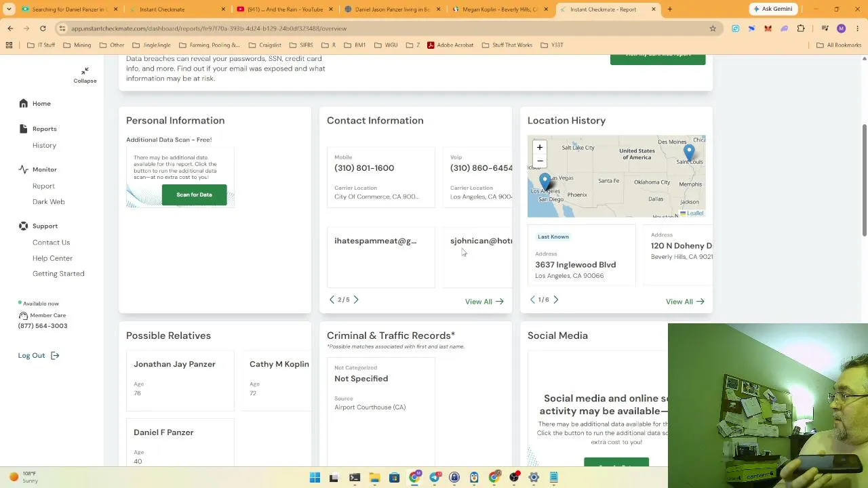868x488 pixels.
Task: Open the tab search dropdown arrow
Action: (x=9, y=9)
